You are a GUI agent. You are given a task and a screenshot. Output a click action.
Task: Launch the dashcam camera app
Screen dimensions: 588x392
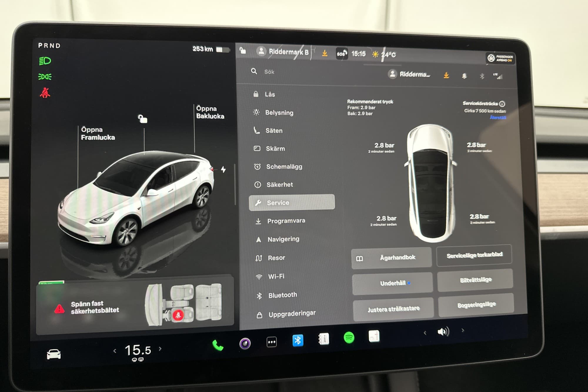coord(245,343)
